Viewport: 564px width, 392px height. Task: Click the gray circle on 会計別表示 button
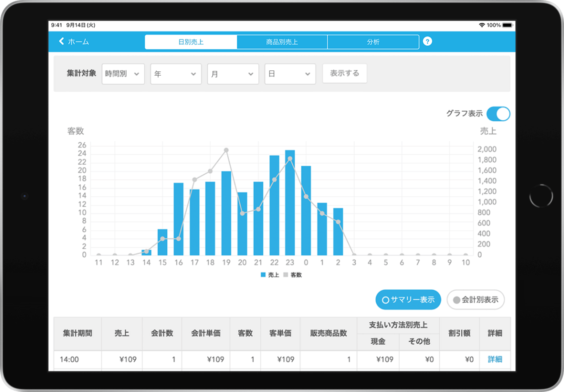tap(456, 299)
